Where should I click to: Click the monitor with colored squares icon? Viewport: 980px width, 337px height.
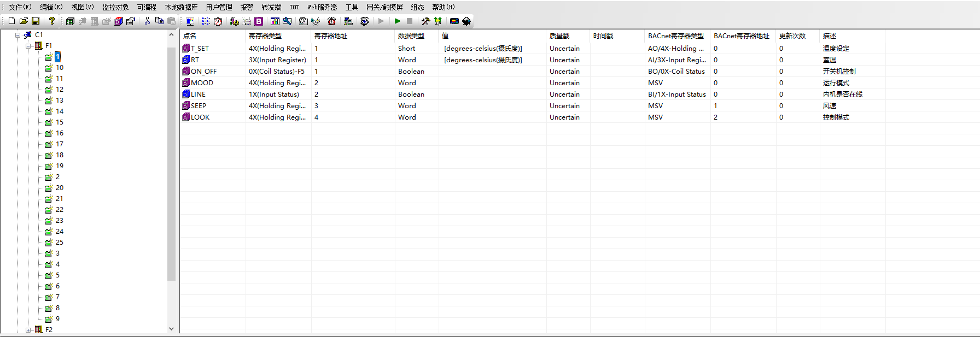190,21
